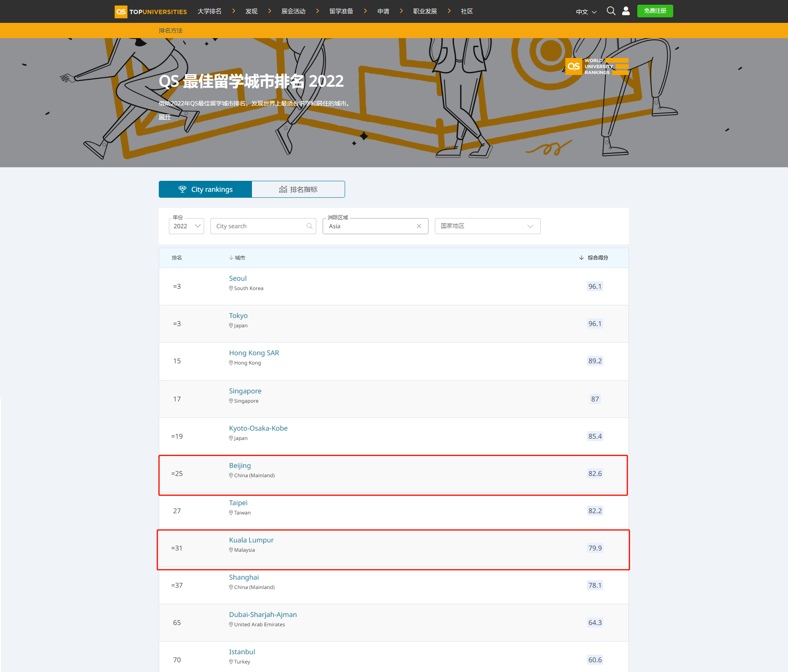The width and height of the screenshot is (788, 672).
Task: Expand banner description via 展开
Action: pyautogui.click(x=165, y=117)
